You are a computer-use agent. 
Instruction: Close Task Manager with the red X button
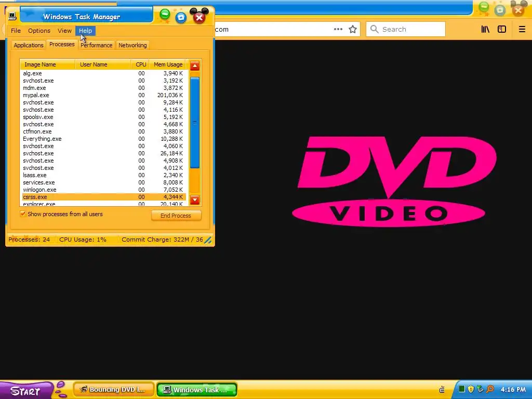click(199, 17)
